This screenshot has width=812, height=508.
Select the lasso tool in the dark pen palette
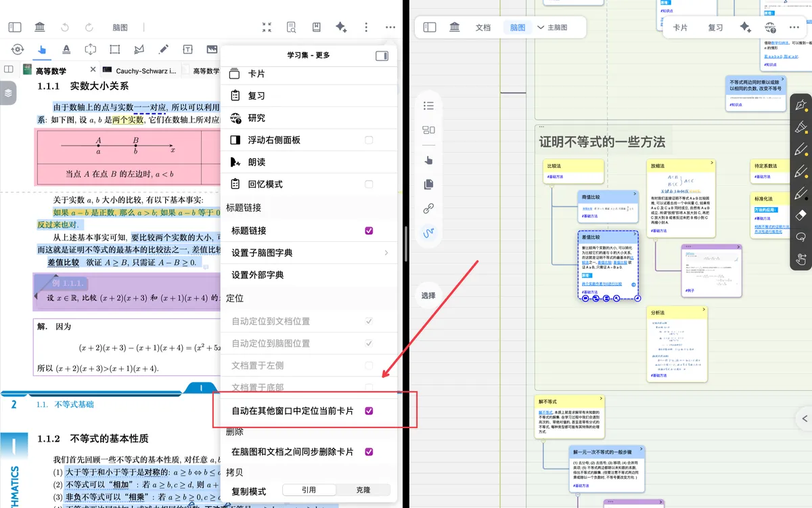point(801,237)
